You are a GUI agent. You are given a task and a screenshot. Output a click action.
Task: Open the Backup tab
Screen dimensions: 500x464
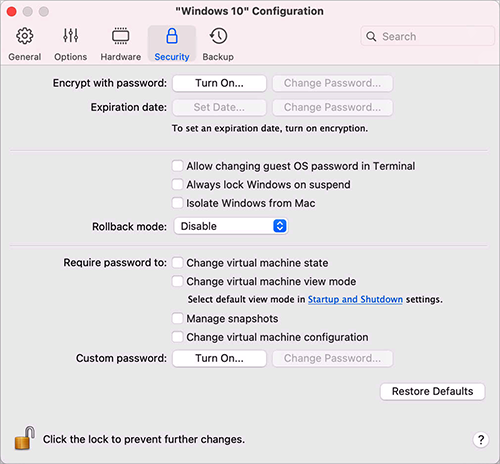click(x=218, y=44)
